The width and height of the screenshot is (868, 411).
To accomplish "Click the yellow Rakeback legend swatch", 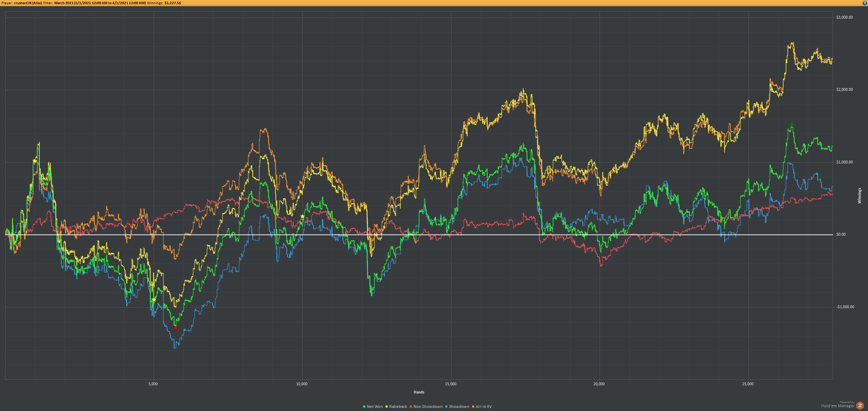I will (387, 407).
